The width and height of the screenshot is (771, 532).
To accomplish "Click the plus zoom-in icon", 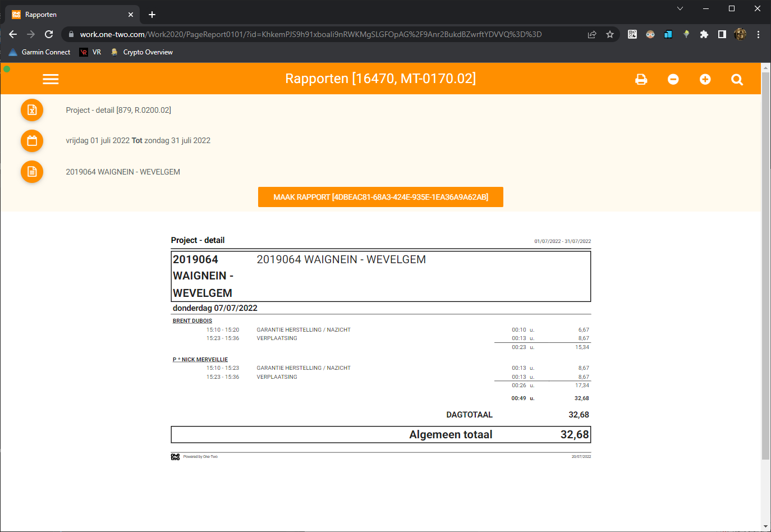I will pos(705,80).
